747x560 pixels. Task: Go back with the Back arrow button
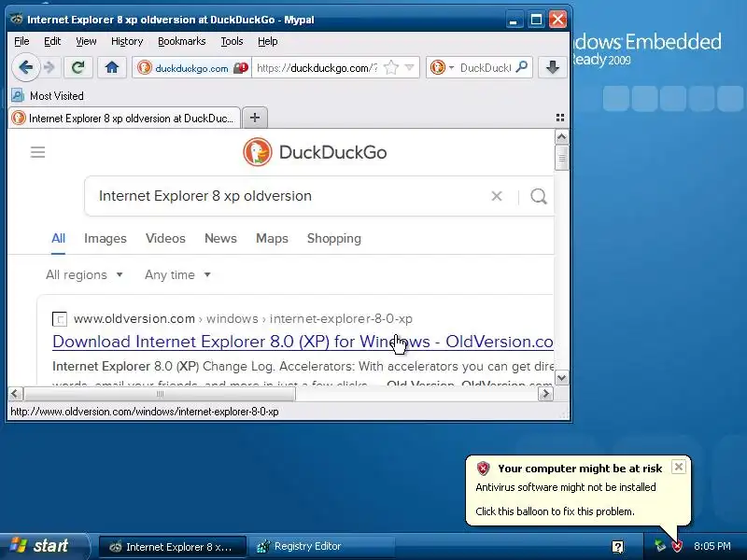click(26, 67)
